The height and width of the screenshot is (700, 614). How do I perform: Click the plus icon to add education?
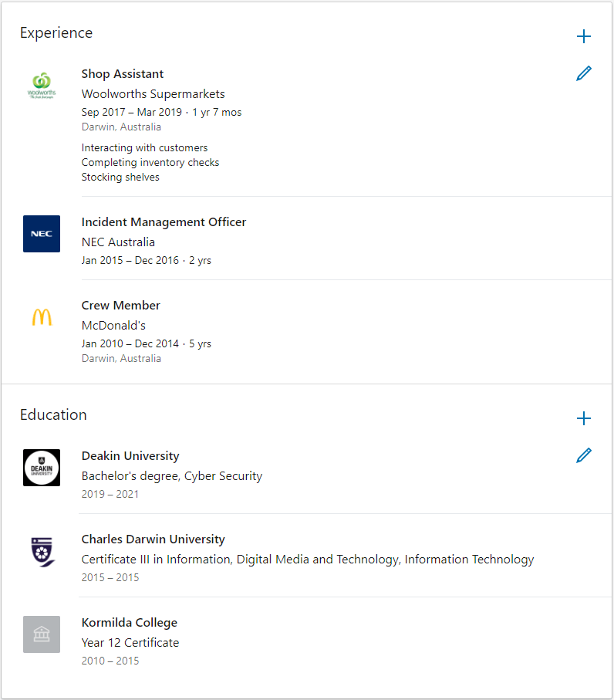584,418
